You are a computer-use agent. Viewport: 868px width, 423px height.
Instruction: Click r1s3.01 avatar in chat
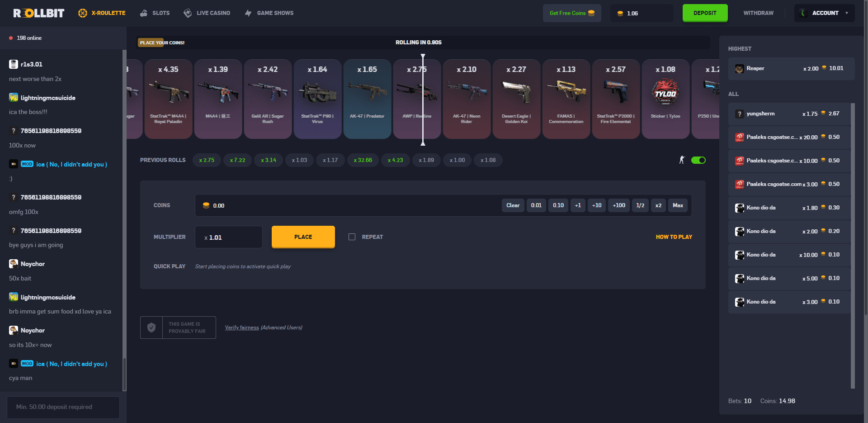coord(14,64)
